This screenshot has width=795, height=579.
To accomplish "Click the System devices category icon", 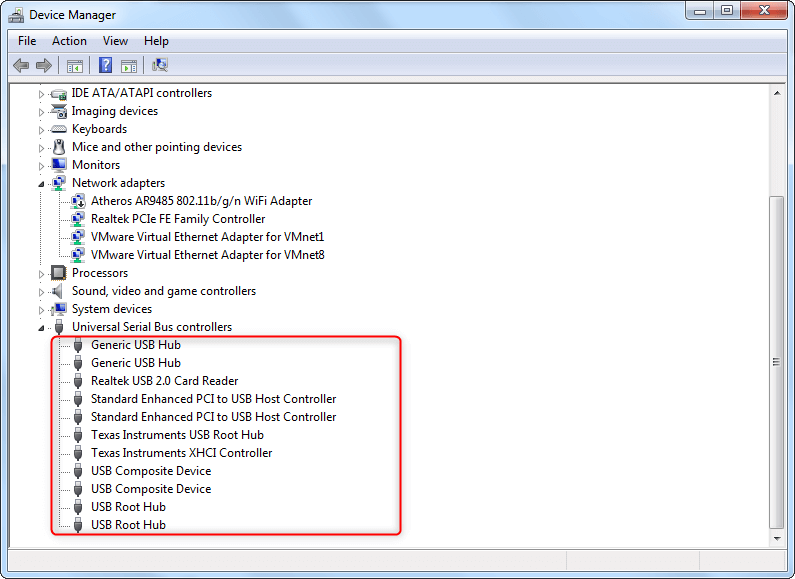I will [x=59, y=309].
